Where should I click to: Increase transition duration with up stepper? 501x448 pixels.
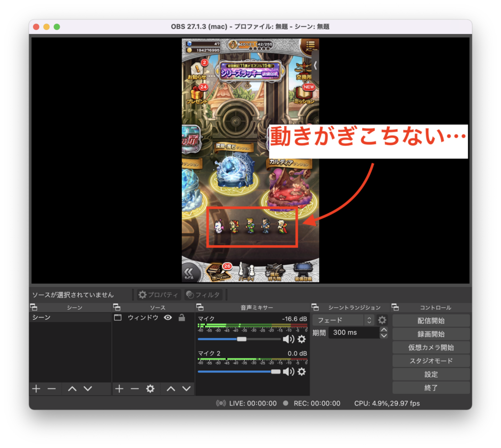tap(384, 330)
